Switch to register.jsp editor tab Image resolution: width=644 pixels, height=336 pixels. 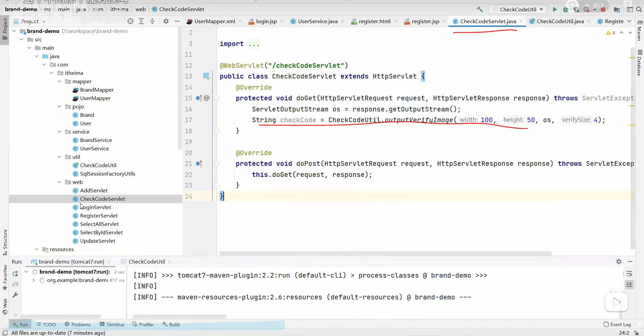pos(425,21)
